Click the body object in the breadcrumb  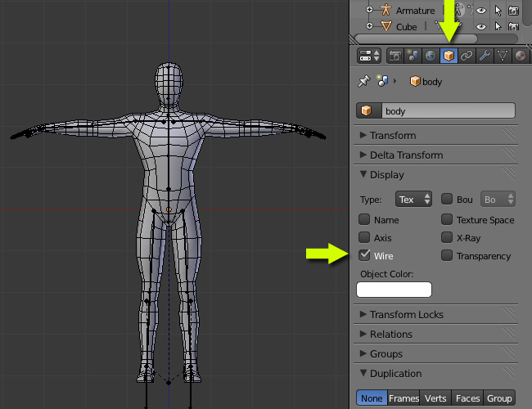coord(426,82)
